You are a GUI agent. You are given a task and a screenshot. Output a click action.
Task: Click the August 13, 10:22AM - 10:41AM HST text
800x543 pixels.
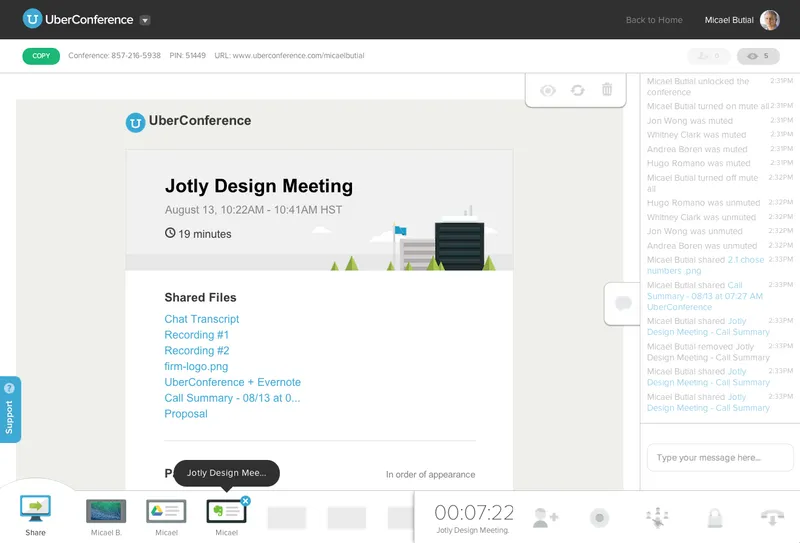point(254,210)
